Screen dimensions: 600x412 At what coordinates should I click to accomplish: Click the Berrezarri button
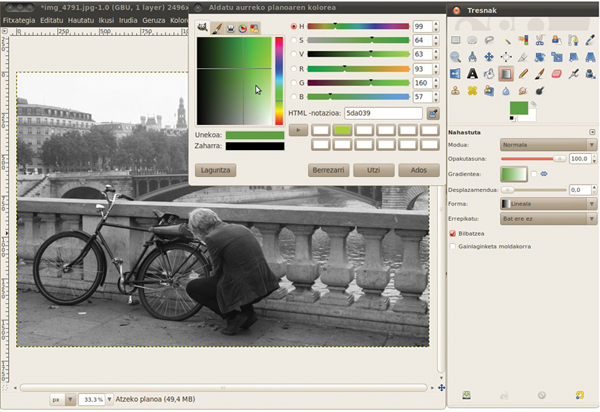[x=328, y=170]
